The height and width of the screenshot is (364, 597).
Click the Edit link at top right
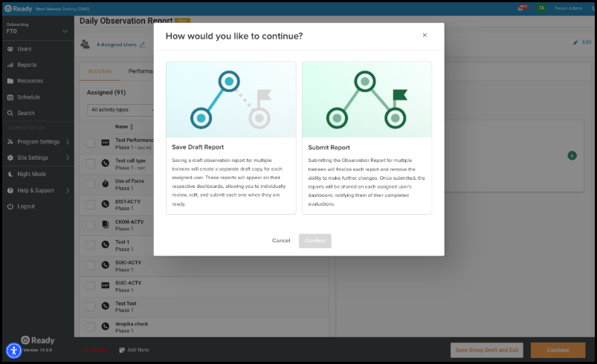point(583,42)
